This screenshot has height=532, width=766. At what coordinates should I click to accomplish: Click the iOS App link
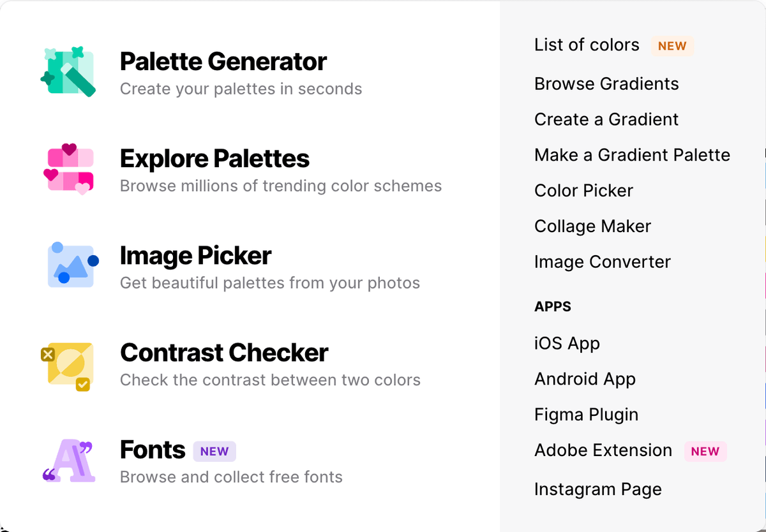coord(567,343)
